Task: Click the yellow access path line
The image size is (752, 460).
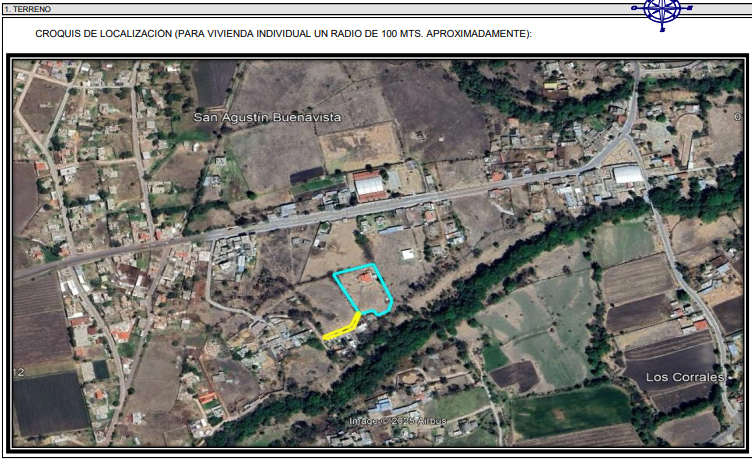Action: pyautogui.click(x=343, y=329)
